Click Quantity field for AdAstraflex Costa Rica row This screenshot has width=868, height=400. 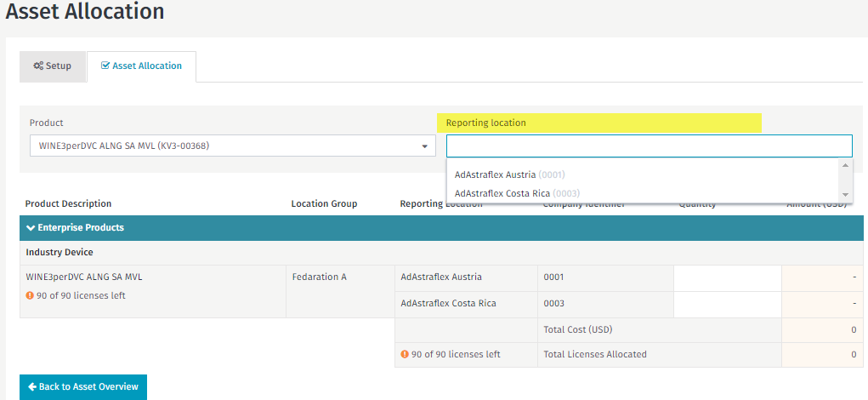coord(727,304)
